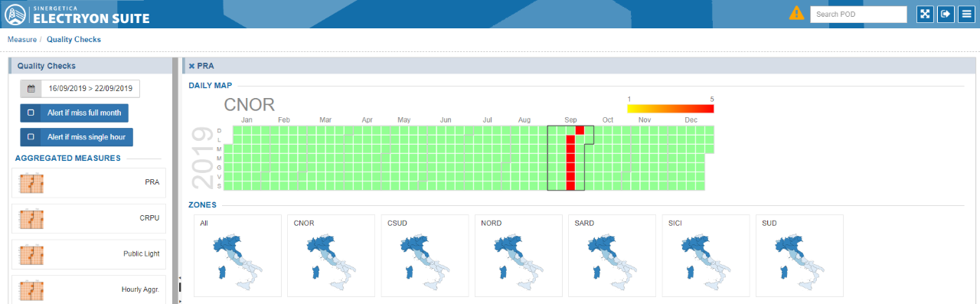Click the Electryon Suite logo
980x304 pixels.
coord(77,14)
